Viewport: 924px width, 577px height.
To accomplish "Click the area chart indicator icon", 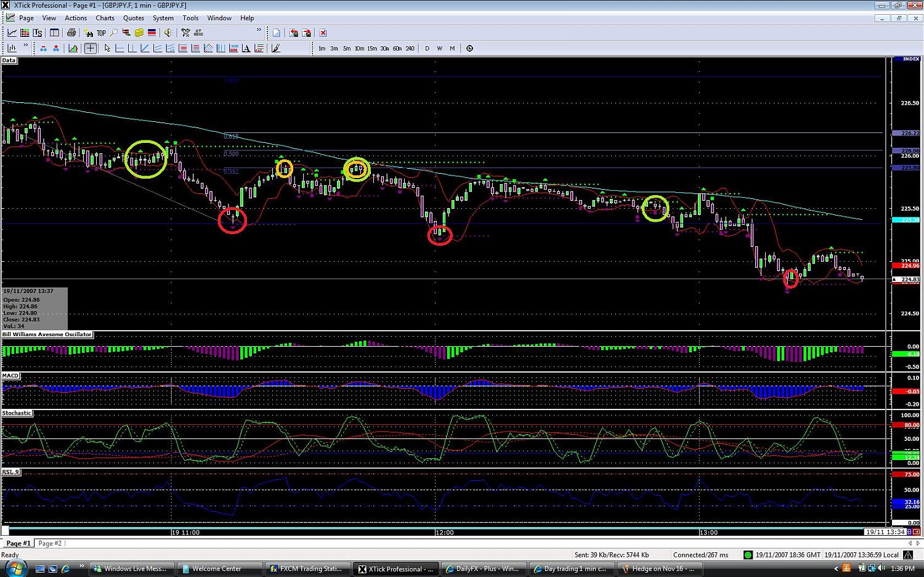I will 73,48.
